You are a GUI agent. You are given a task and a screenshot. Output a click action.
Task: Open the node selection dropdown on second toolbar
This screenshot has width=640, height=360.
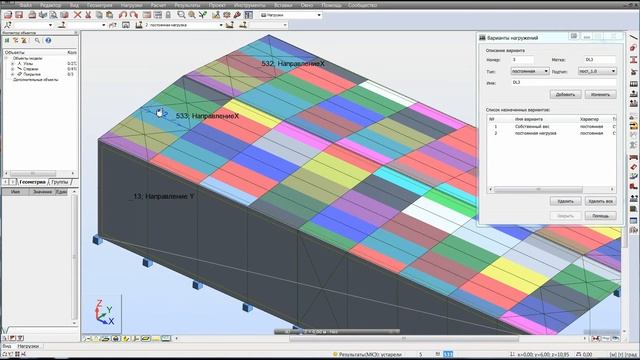point(50,25)
